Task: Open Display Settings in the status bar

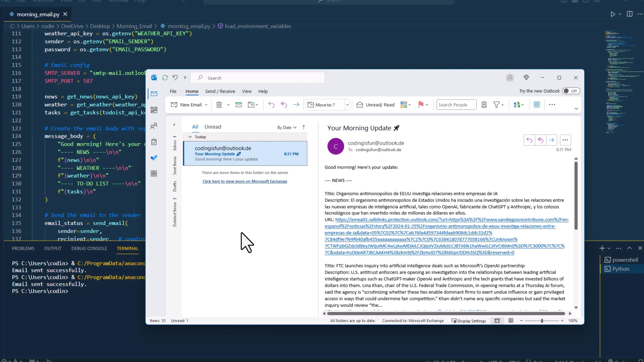Action: [469, 321]
